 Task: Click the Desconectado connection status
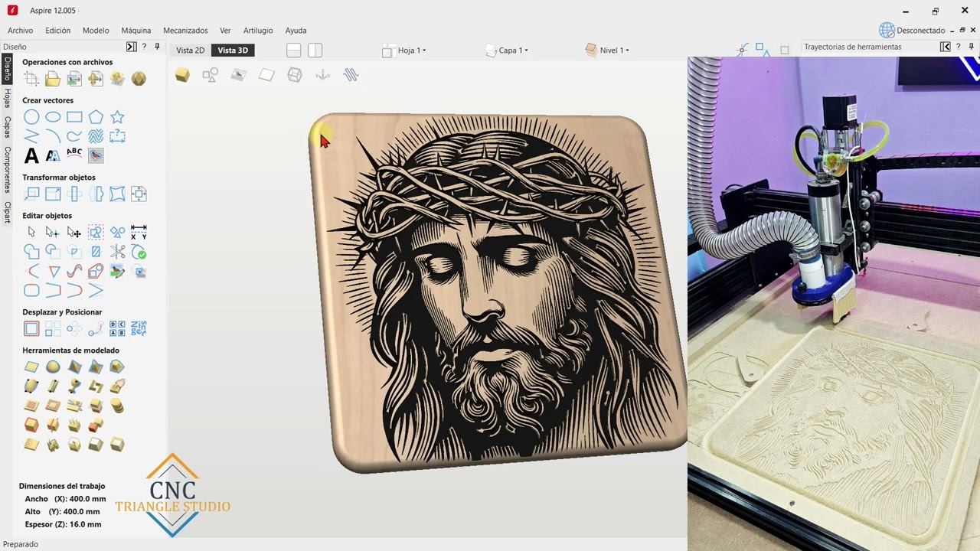(x=912, y=31)
